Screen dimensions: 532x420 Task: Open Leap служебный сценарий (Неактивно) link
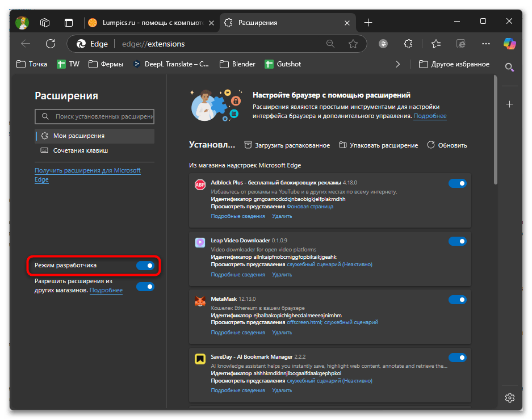click(x=329, y=264)
